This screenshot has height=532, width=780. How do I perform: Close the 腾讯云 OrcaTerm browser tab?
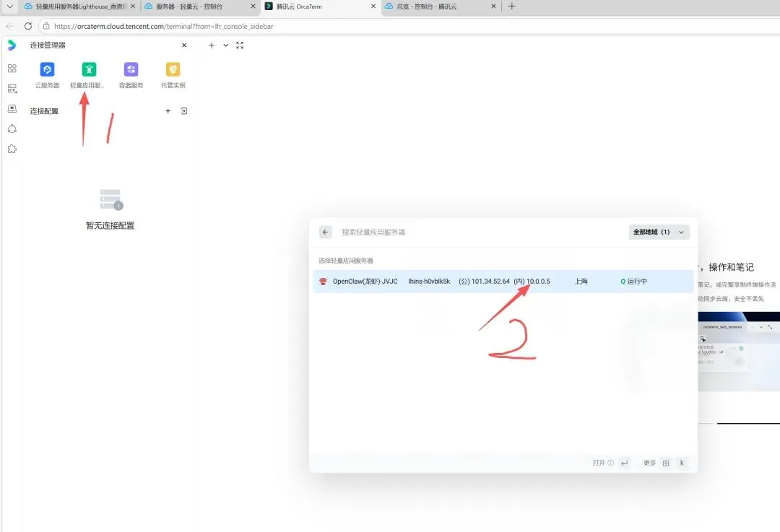[373, 6]
